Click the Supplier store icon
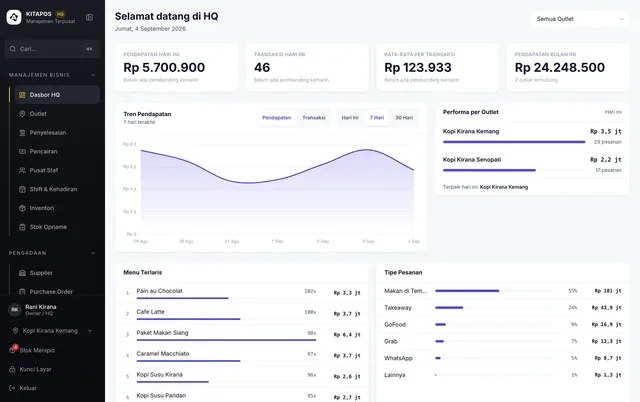 pyautogui.click(x=22, y=273)
